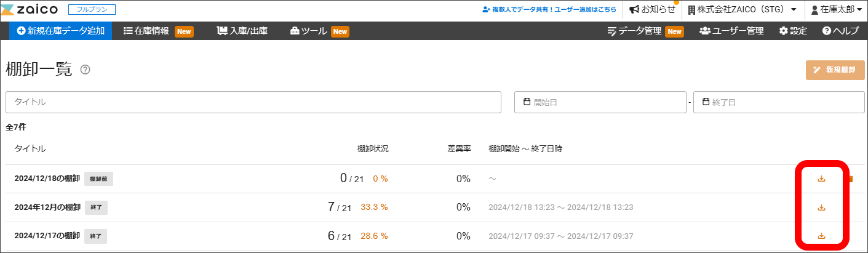The height and width of the screenshot is (253, 868).
Task: Click the help icon beside 棚卸一覧
Action: [x=86, y=70]
